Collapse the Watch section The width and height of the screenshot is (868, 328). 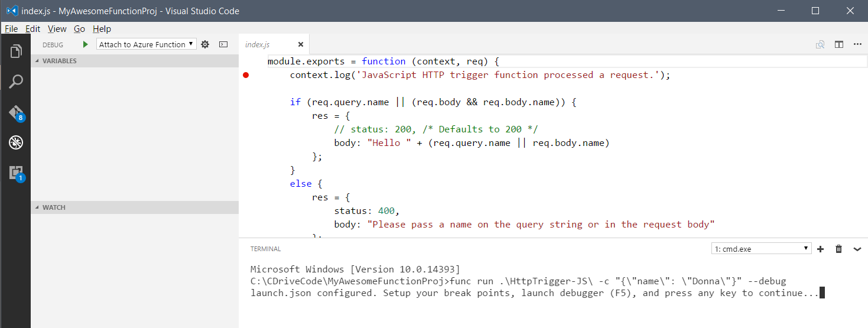click(x=54, y=207)
